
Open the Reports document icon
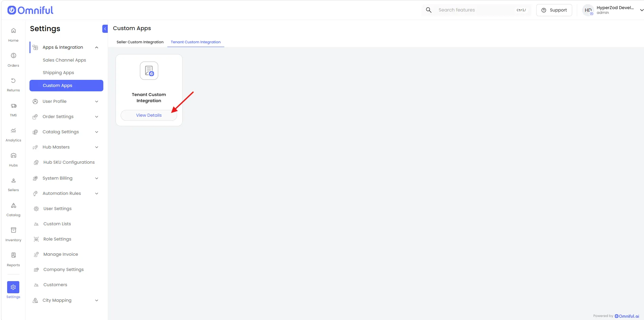[14, 255]
